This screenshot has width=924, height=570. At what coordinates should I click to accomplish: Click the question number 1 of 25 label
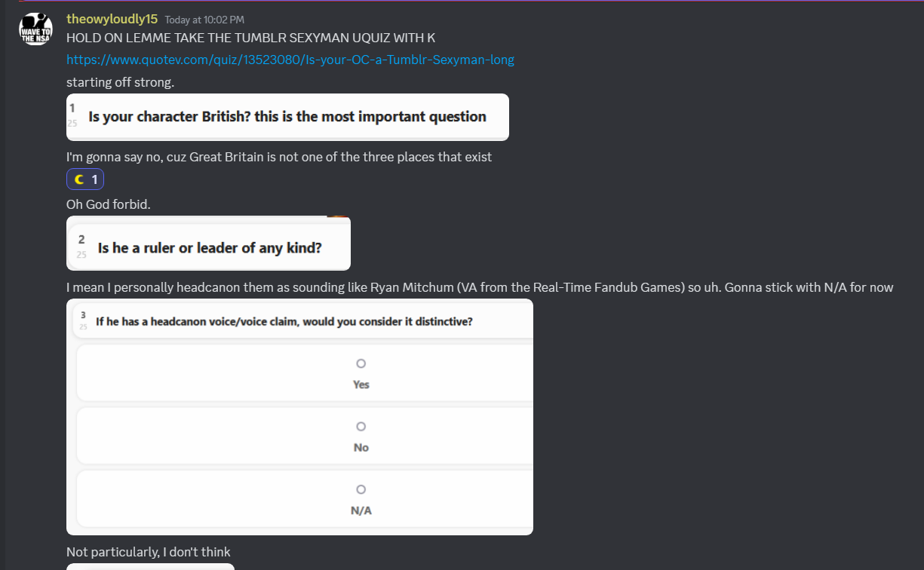click(x=72, y=114)
